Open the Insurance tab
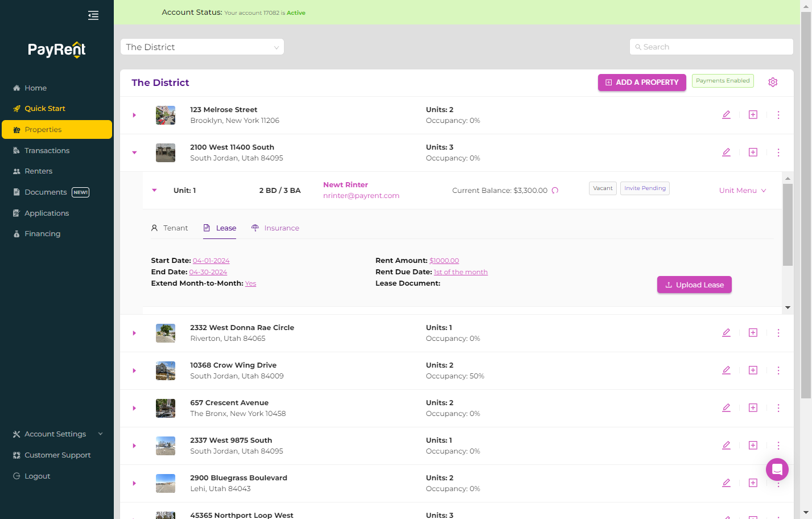 click(x=275, y=228)
